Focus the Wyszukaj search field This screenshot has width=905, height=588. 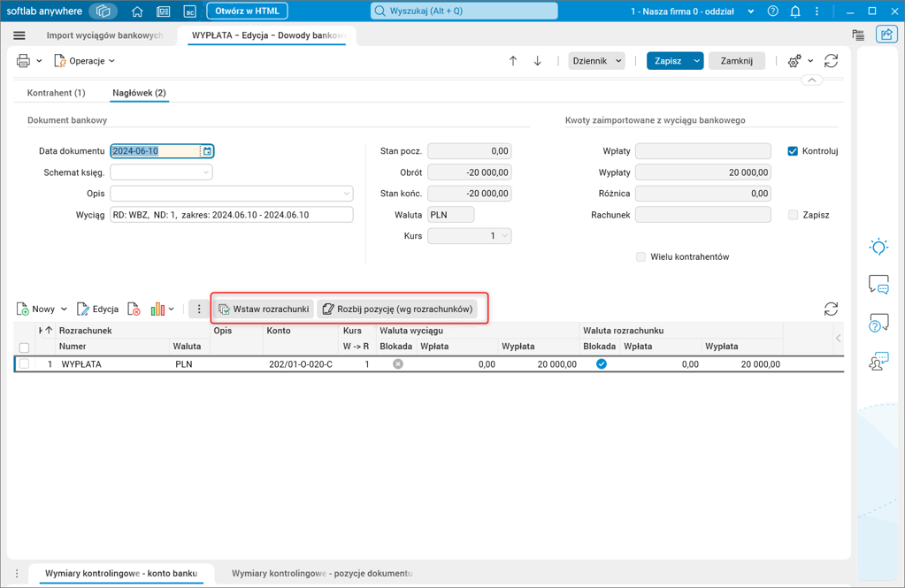tap(464, 11)
